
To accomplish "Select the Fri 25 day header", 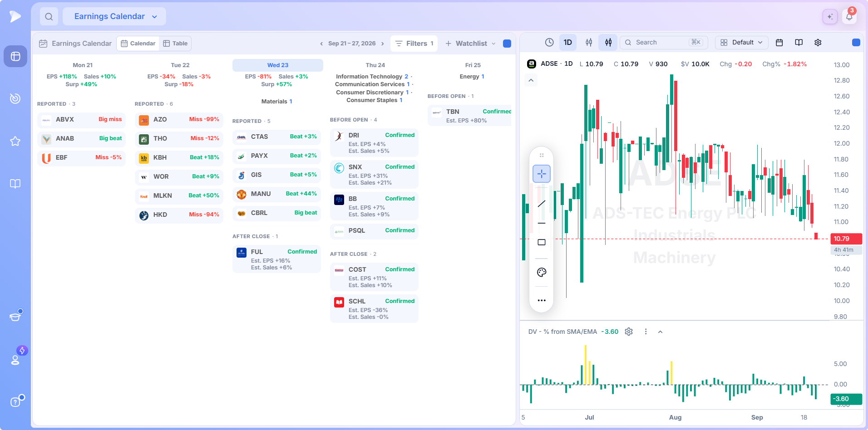I will click(473, 65).
